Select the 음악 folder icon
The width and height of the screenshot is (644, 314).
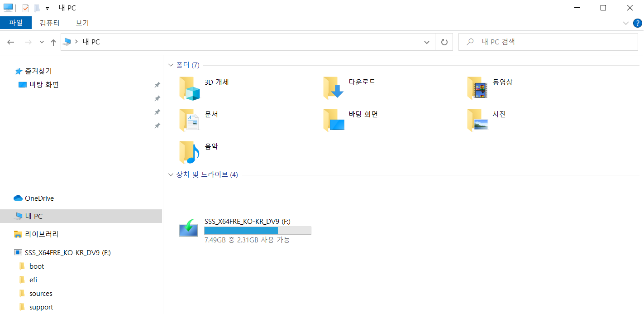(189, 152)
